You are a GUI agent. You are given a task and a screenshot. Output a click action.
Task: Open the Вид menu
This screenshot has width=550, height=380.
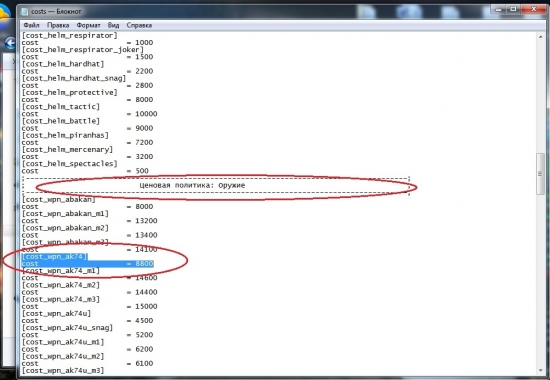click(x=113, y=25)
